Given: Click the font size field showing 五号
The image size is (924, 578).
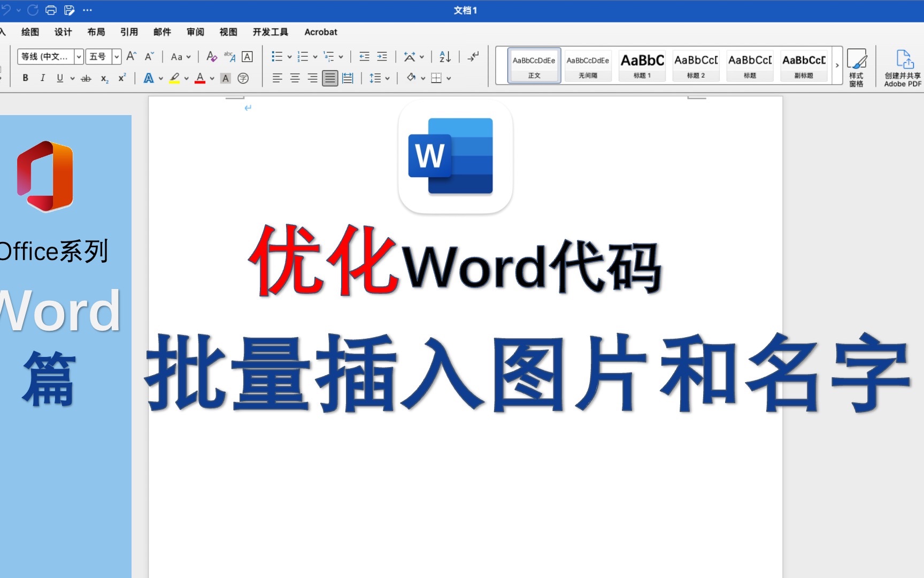Looking at the screenshot, I should [98, 56].
